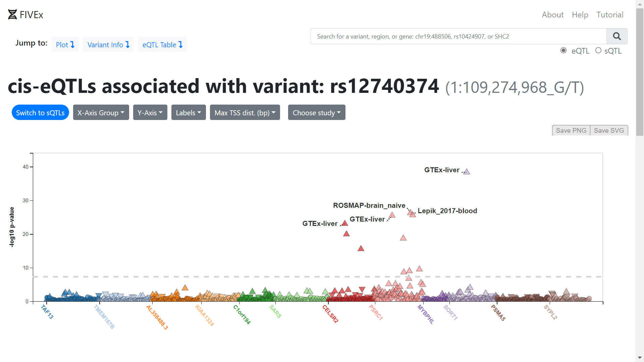Open the Choose study dropdown

pos(316,112)
